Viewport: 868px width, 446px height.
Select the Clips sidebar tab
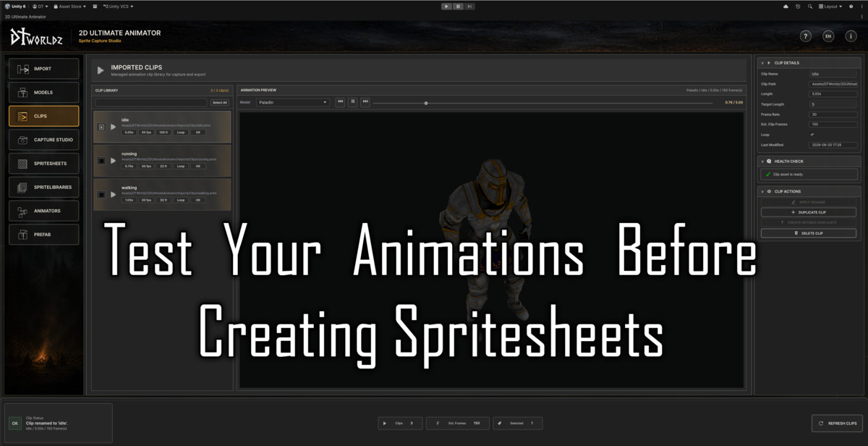click(x=44, y=116)
